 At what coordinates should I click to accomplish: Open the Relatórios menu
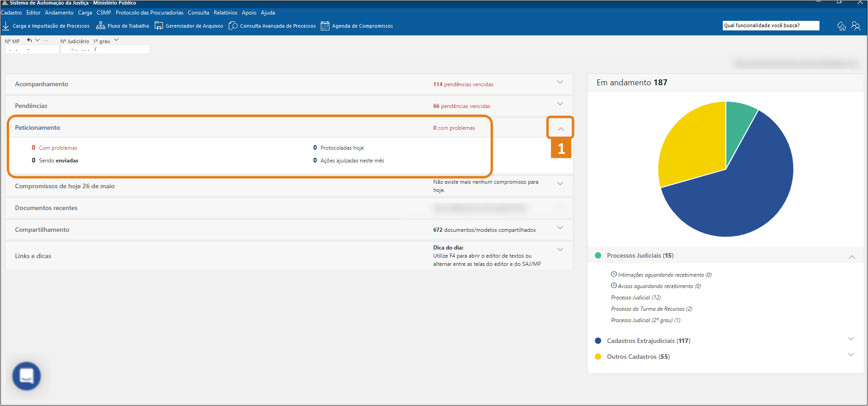click(x=226, y=13)
